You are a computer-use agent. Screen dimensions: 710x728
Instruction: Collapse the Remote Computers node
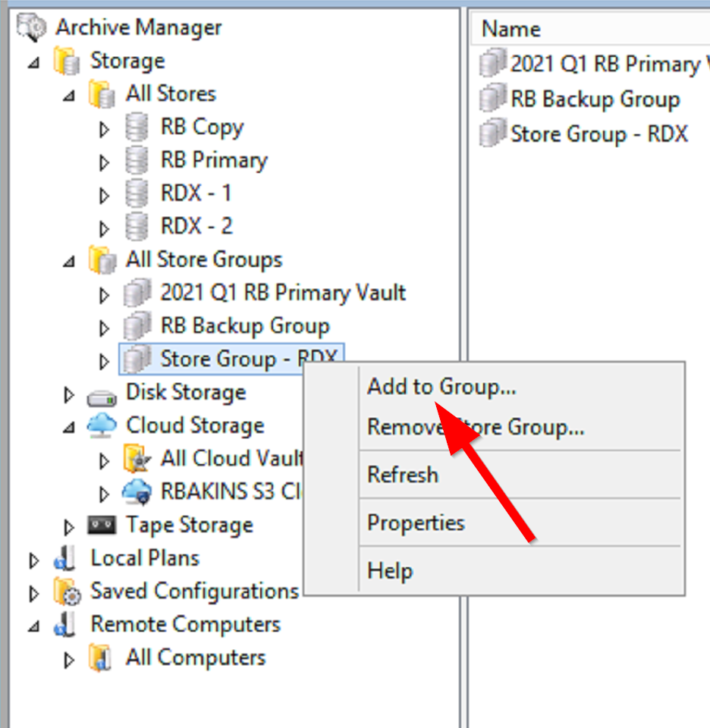point(34,626)
